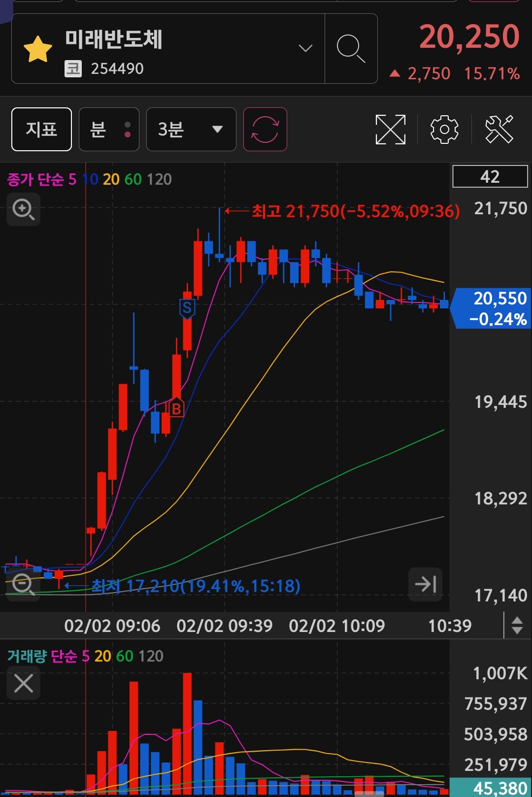Click the 15.71% change rate

(492, 74)
